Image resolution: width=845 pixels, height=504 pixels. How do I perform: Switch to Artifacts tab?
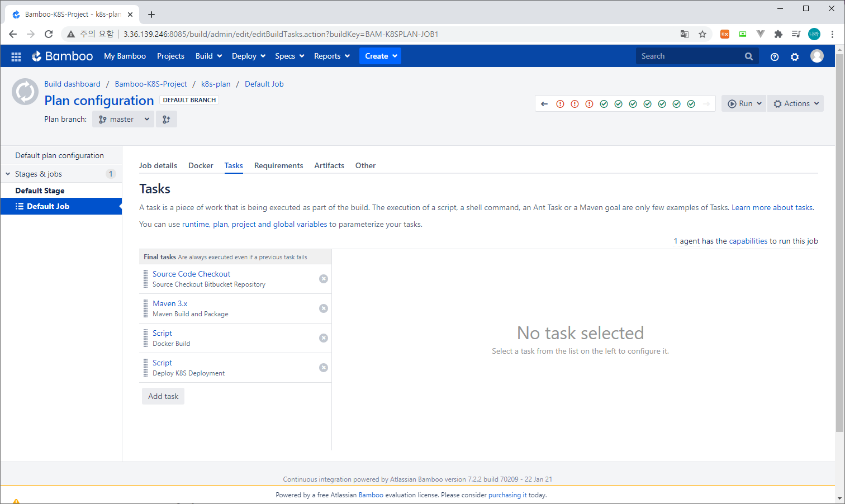pos(329,165)
